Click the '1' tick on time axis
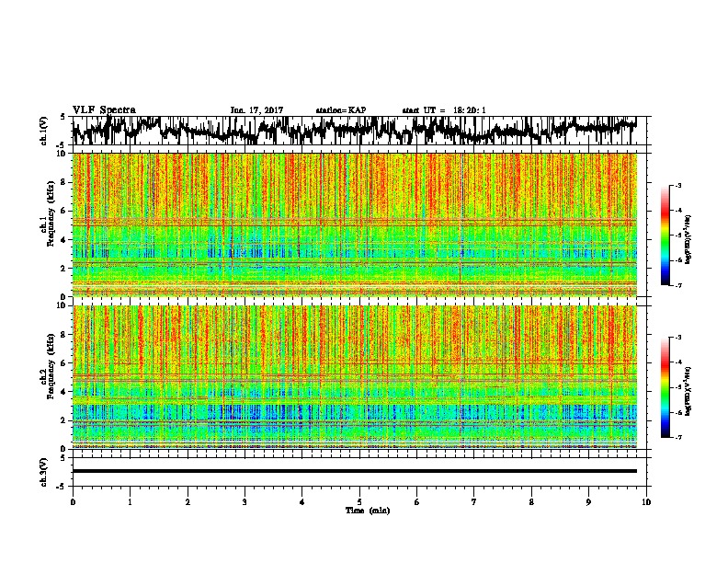The image size is (728, 563). tap(130, 502)
